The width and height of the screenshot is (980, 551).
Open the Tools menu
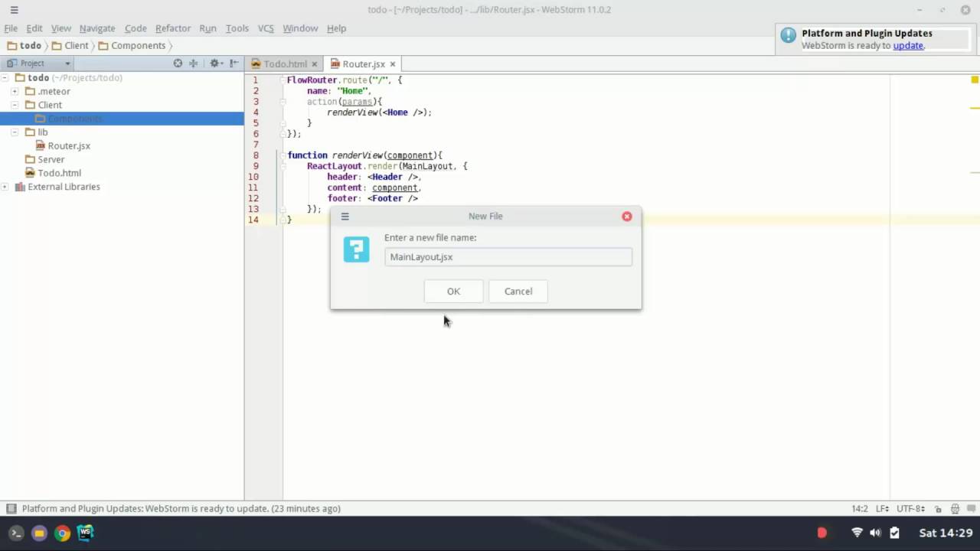[237, 28]
